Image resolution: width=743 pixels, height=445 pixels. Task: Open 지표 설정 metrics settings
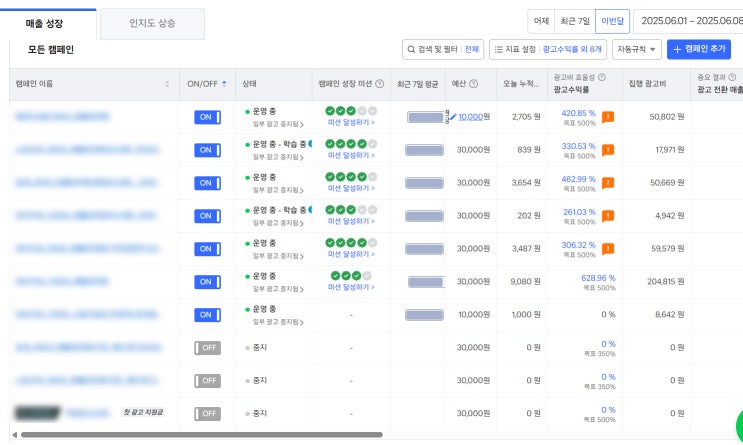(x=548, y=49)
